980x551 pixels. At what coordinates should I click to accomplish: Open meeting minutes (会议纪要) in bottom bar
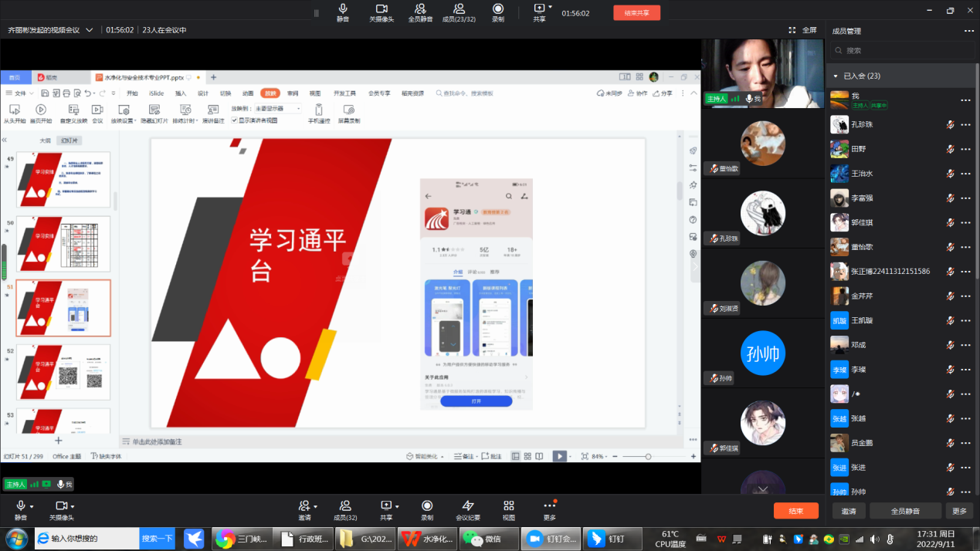(468, 510)
